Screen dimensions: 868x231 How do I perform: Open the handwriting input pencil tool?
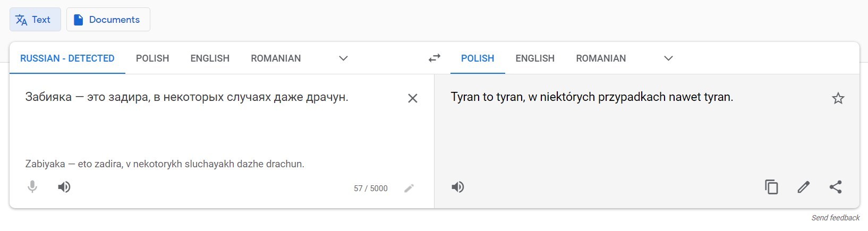coord(409,188)
